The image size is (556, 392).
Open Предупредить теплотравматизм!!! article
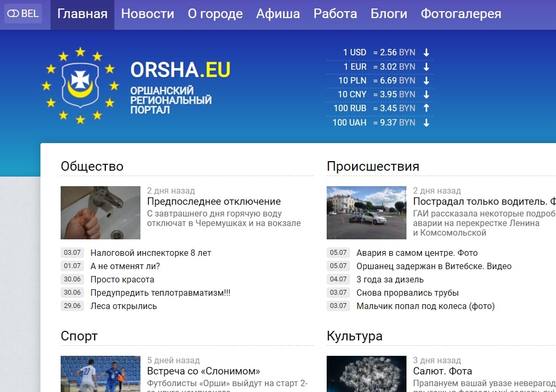160,293
